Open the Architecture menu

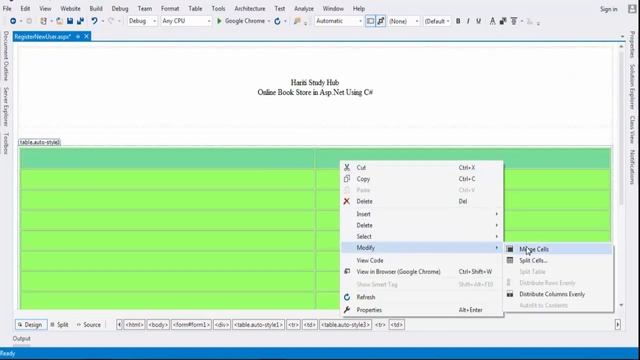coord(250,9)
